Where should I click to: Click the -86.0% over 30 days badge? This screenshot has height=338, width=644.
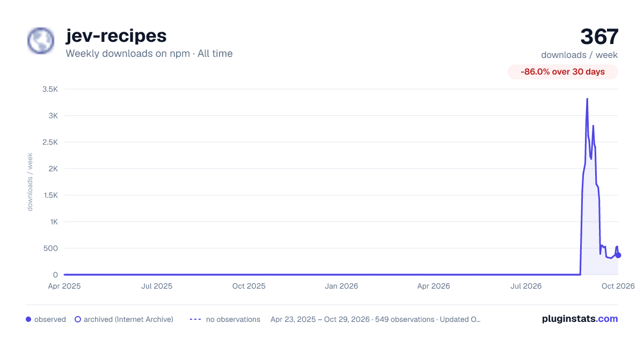(x=562, y=71)
